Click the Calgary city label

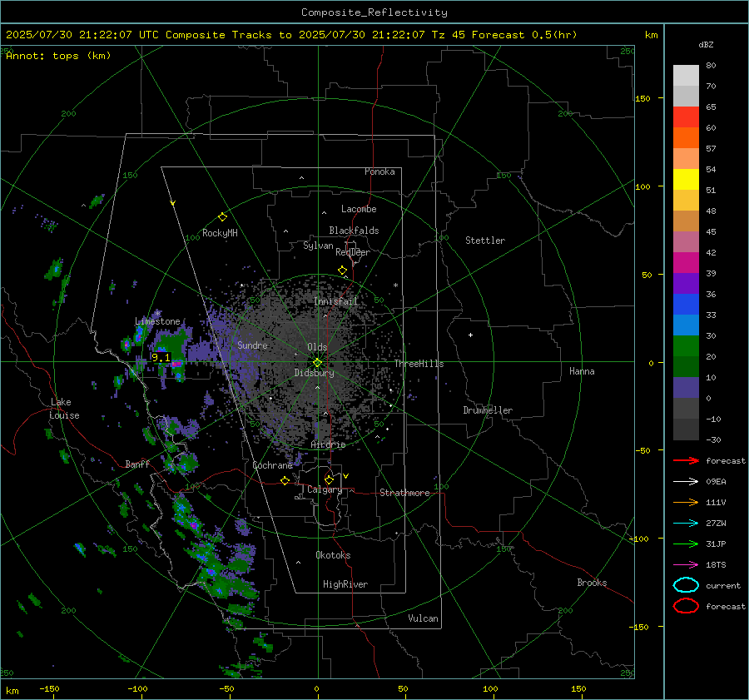325,489
